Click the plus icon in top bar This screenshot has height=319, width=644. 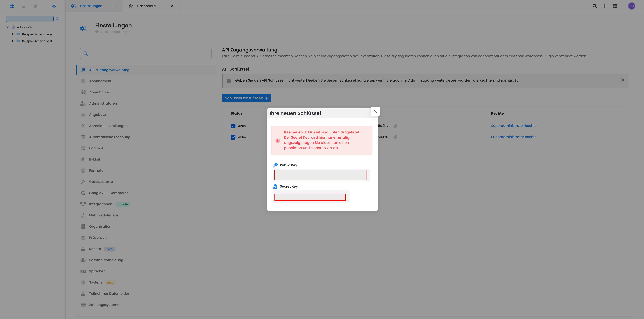tap(605, 6)
